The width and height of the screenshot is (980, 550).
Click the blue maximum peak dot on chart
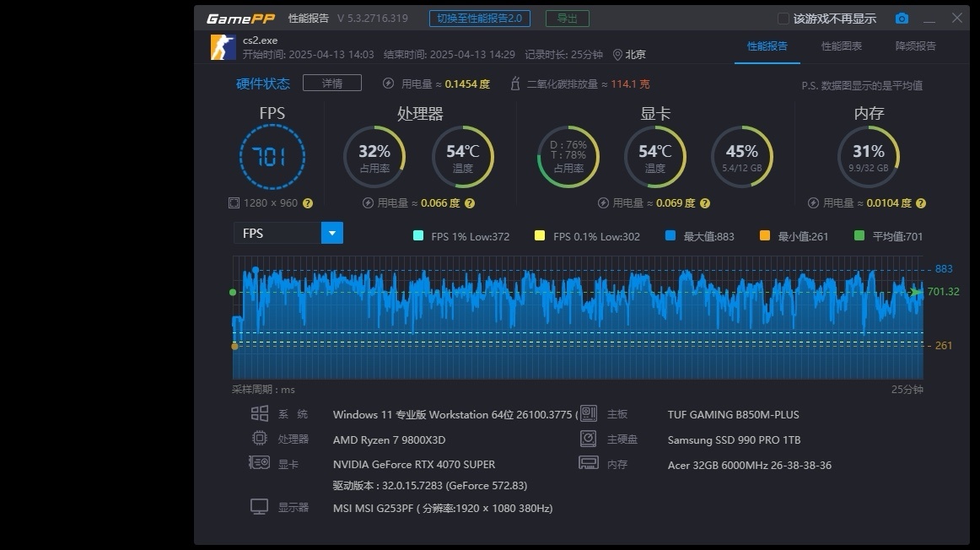click(255, 270)
